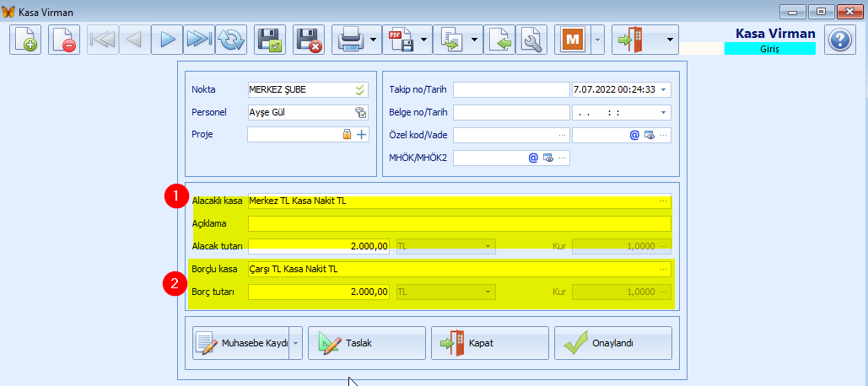The image size is (868, 386).
Task: Jump to the last record
Action: click(x=199, y=40)
